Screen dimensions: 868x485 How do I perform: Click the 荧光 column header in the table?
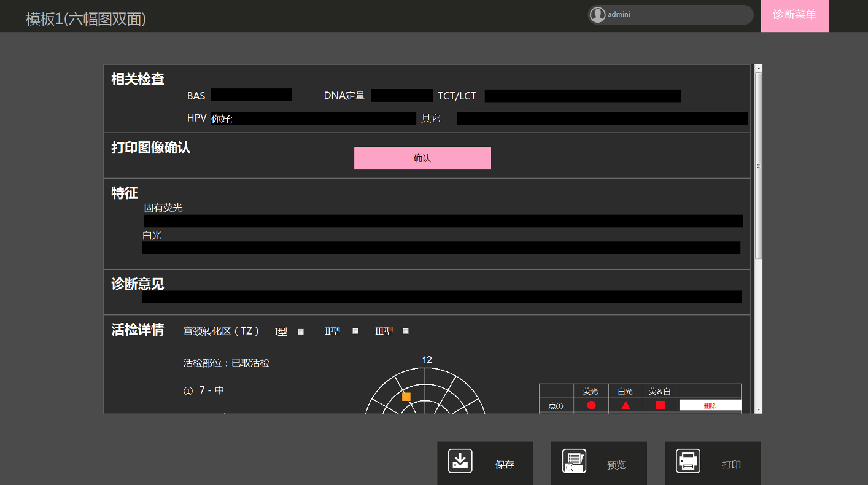[591, 391]
